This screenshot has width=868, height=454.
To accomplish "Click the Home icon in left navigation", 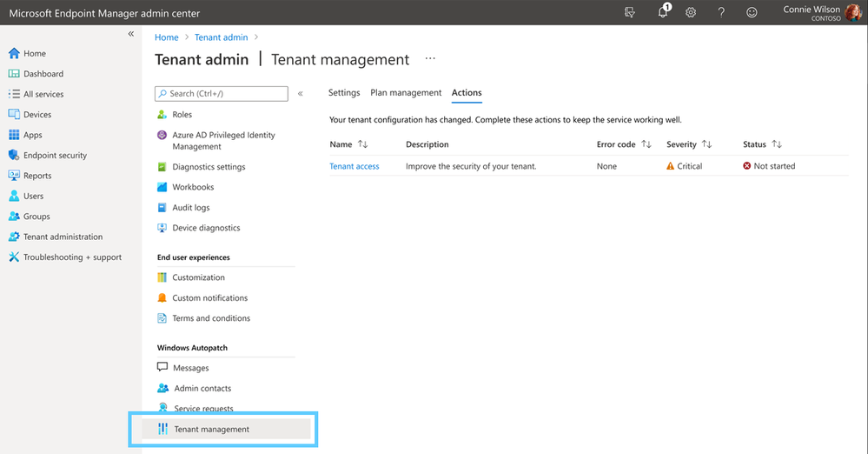I will click(14, 53).
